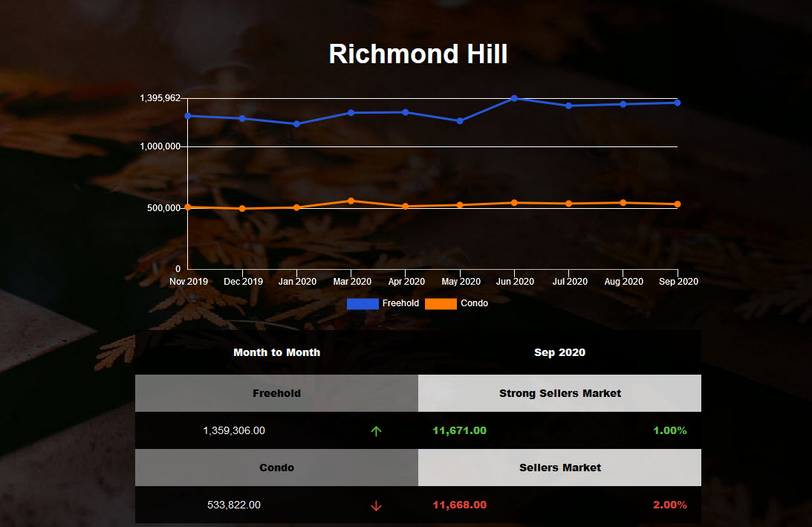This screenshot has height=527, width=812.
Task: Click the green up arrow in Freehold row
Action: click(376, 431)
